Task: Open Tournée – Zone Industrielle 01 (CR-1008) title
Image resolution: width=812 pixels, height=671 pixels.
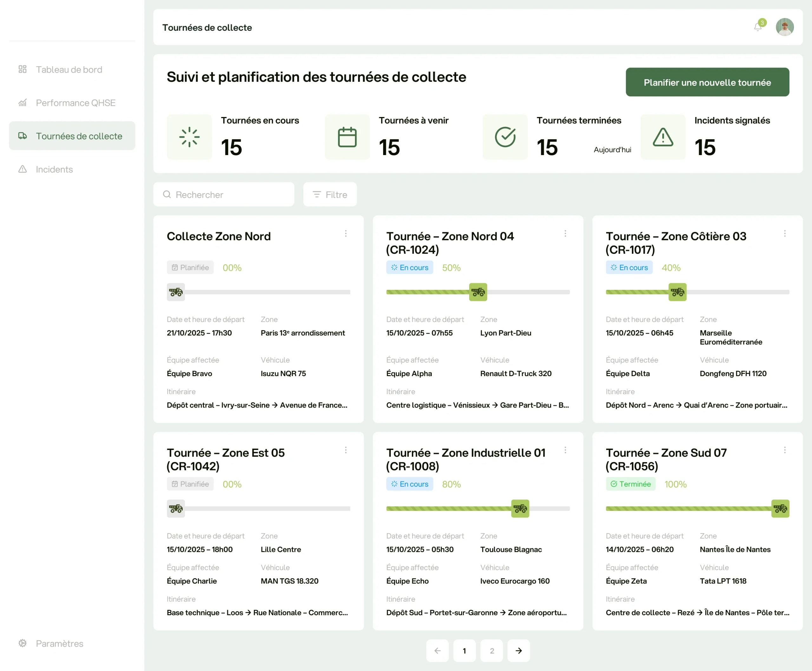Action: pyautogui.click(x=466, y=459)
